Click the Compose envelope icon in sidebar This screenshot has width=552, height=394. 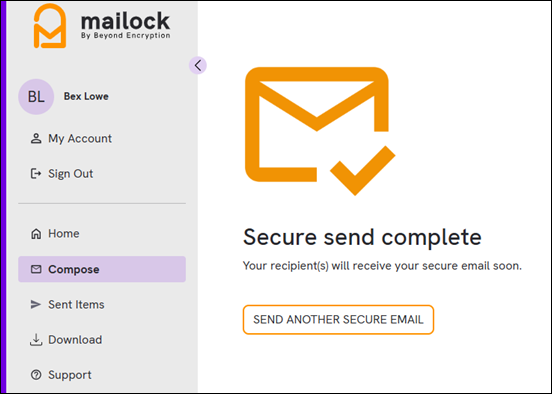click(36, 269)
